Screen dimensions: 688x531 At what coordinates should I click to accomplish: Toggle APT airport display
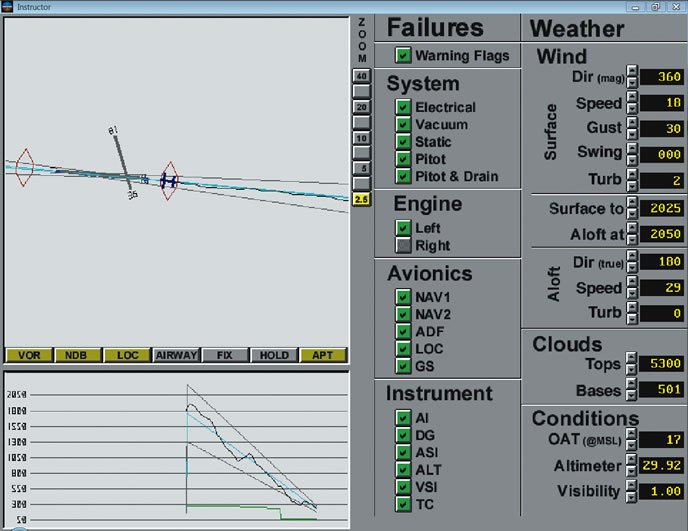323,355
